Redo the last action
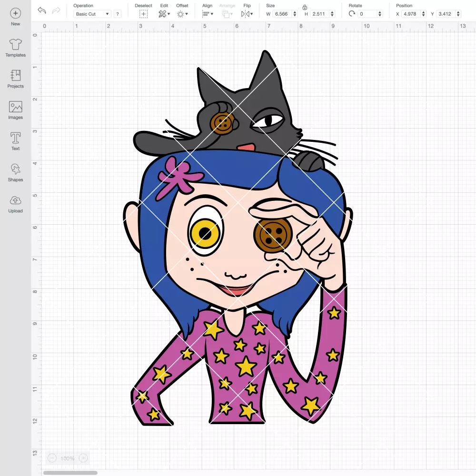The width and height of the screenshot is (476, 476). click(56, 10)
